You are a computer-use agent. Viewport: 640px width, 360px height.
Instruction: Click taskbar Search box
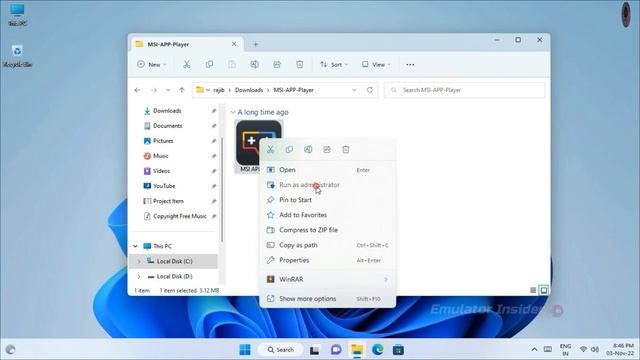click(281, 350)
